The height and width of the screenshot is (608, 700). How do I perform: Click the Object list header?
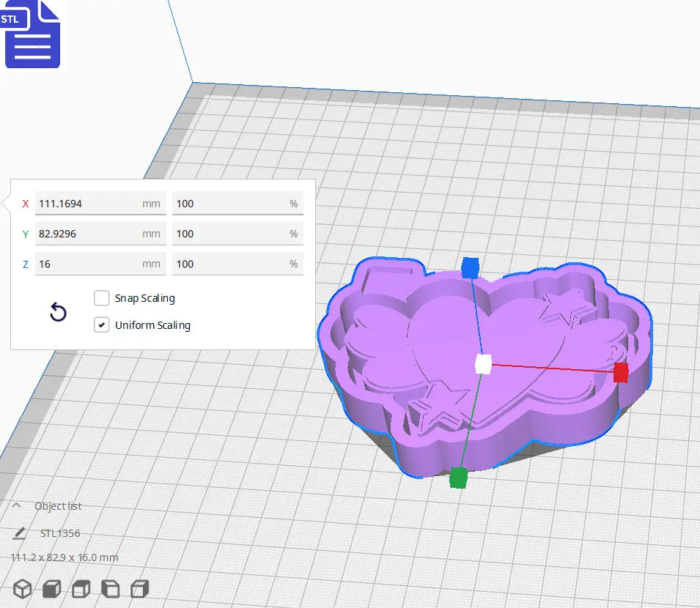coord(59,505)
